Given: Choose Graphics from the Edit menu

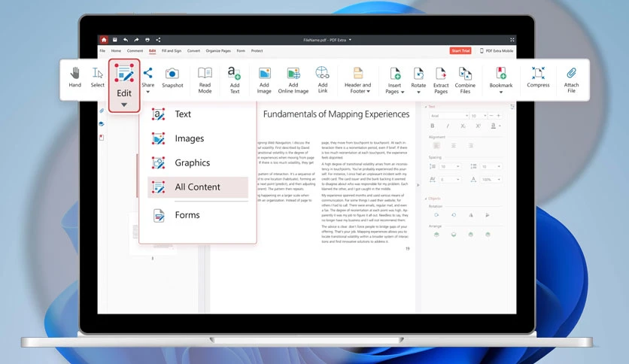Looking at the screenshot, I should point(198,162).
